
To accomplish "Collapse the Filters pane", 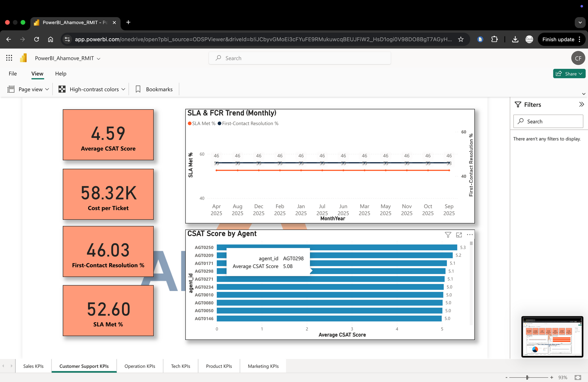I will pos(581,104).
